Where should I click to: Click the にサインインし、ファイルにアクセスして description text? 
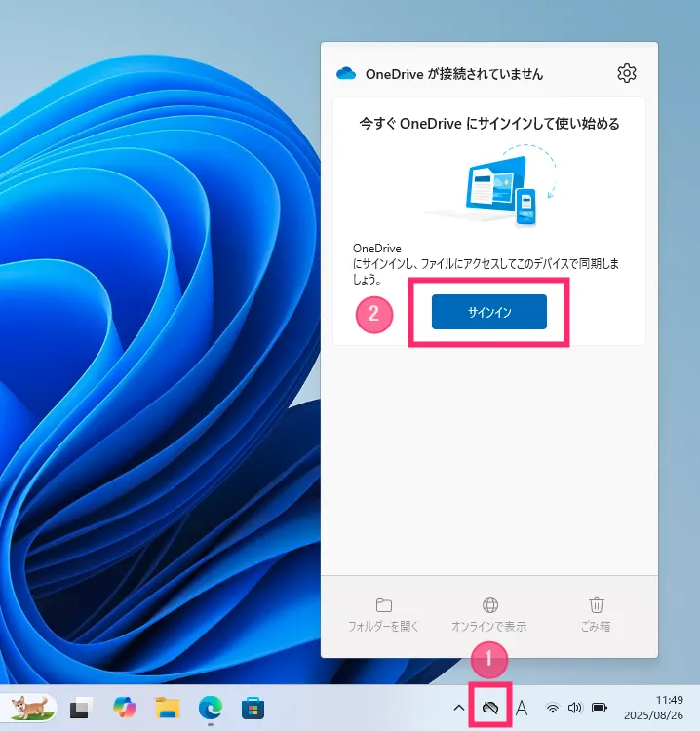[x=486, y=271]
